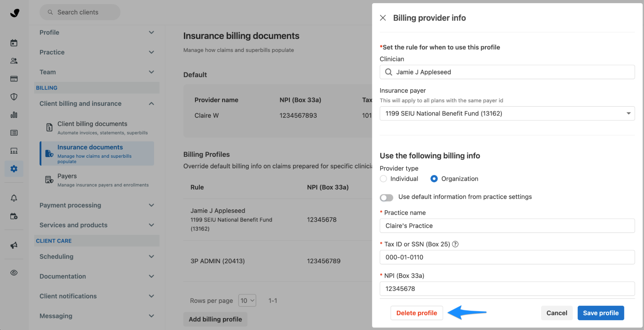644x330 pixels.
Task: Expand the Profile settings section
Action: [97, 32]
